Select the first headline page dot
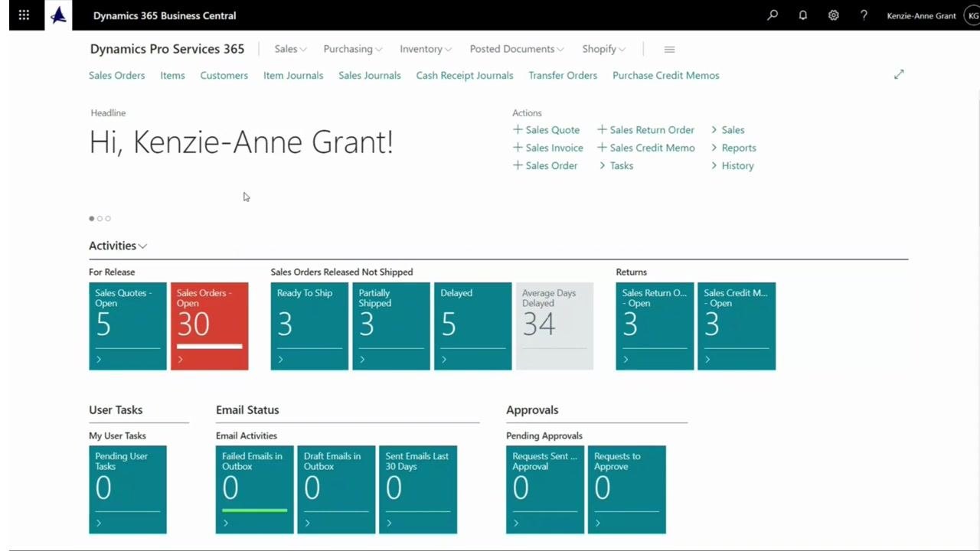The image size is (980, 551). (x=92, y=219)
